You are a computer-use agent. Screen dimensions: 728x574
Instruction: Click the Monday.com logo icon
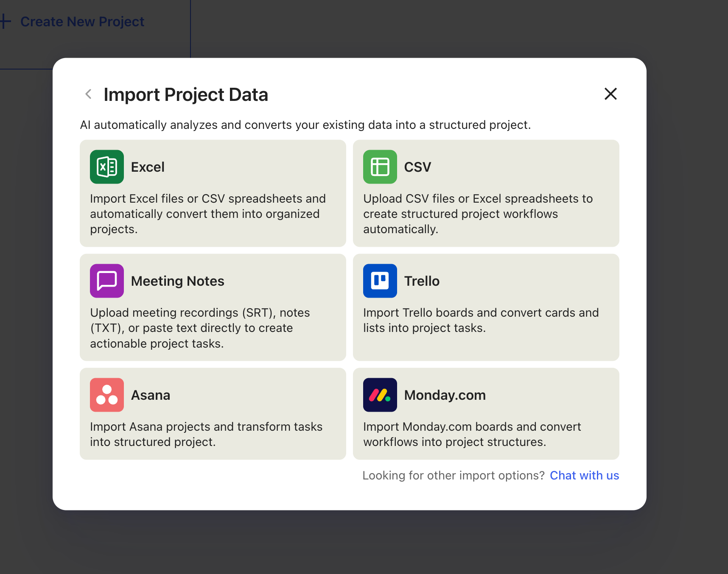[x=380, y=395]
